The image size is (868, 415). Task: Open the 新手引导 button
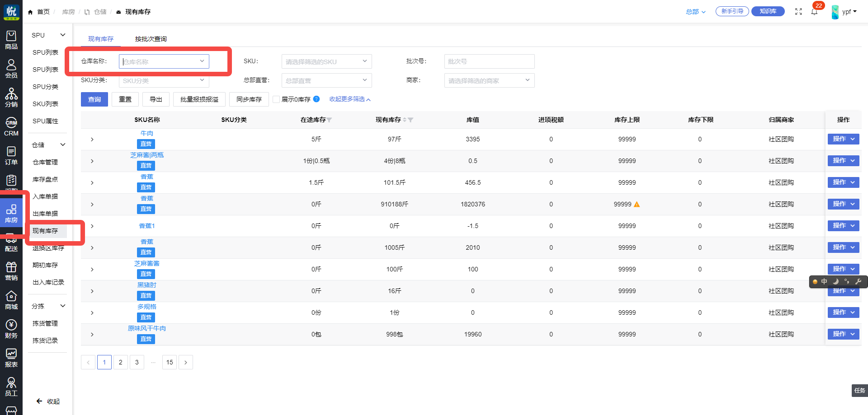coord(732,11)
